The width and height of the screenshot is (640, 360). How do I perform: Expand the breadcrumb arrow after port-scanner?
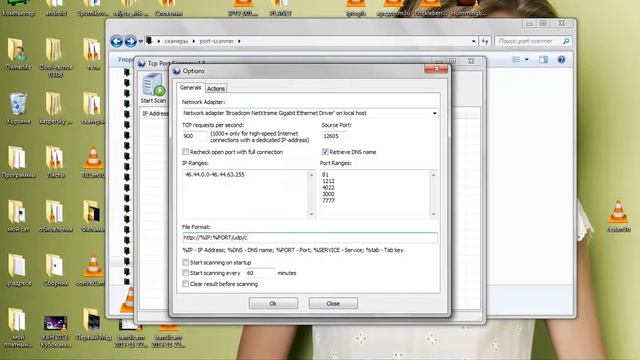coord(239,41)
